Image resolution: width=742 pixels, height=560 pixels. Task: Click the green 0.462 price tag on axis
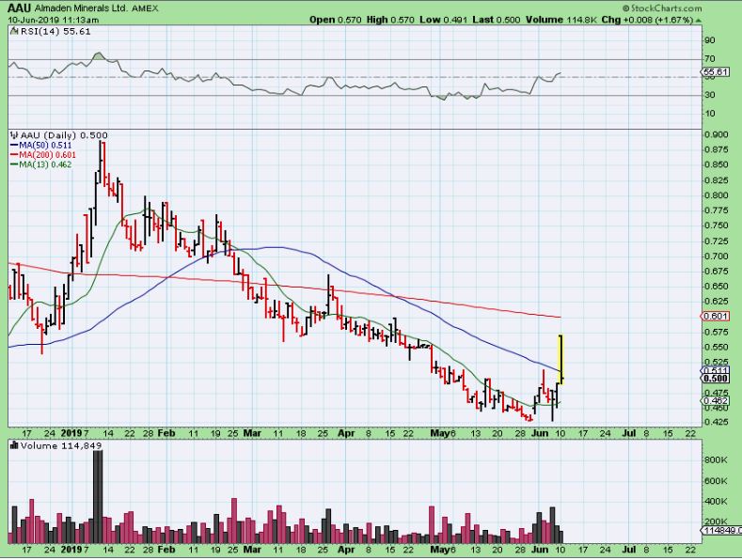(715, 400)
